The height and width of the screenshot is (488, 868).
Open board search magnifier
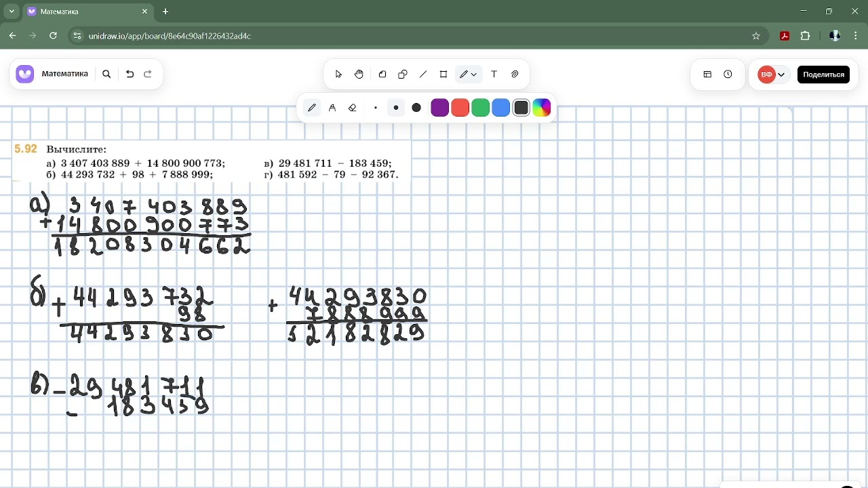[x=106, y=75]
